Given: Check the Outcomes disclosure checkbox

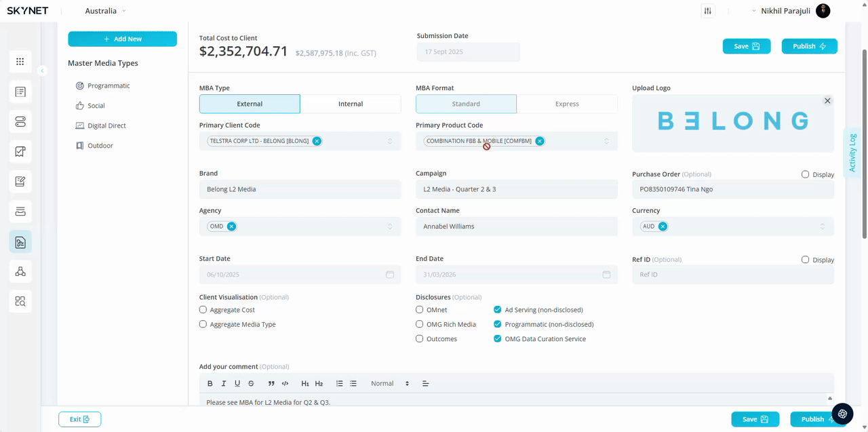Looking at the screenshot, I should 420,338.
